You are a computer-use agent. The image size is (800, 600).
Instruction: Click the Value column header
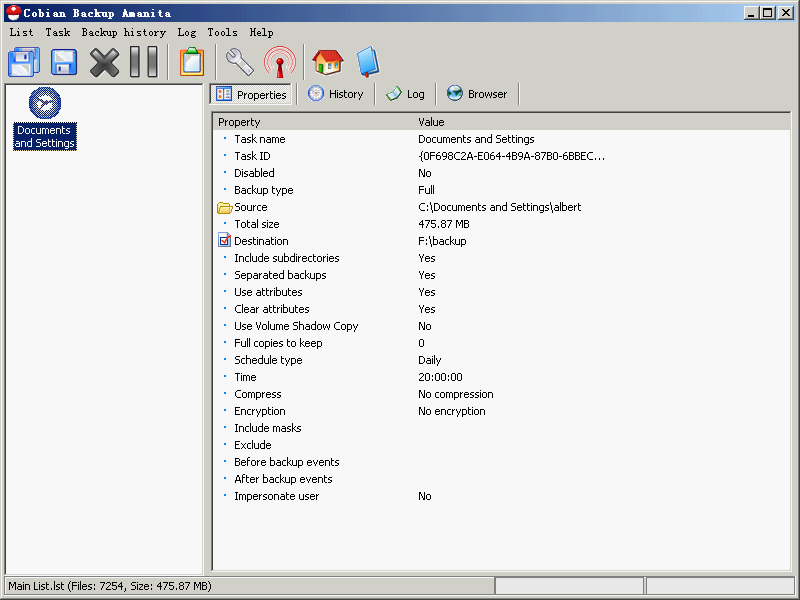tap(431, 122)
